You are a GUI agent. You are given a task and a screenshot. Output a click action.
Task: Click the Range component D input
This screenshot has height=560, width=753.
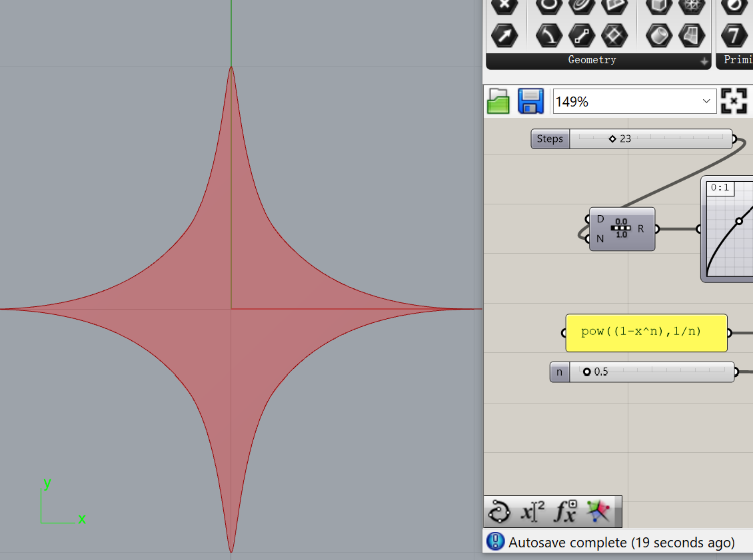(x=600, y=219)
